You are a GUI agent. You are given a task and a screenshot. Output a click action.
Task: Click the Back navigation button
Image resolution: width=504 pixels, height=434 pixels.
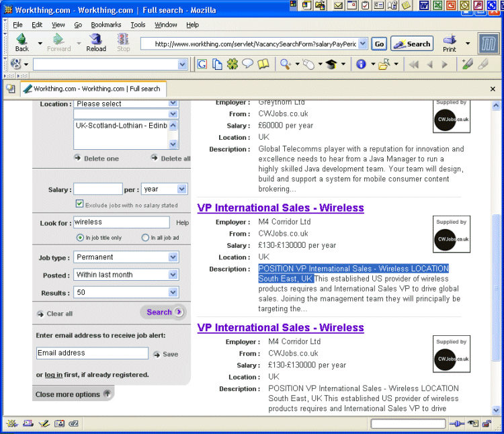pyautogui.click(x=22, y=43)
